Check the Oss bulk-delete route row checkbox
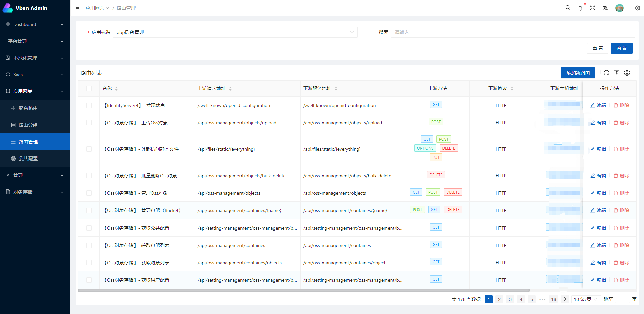This screenshot has height=314, width=644. click(x=89, y=176)
